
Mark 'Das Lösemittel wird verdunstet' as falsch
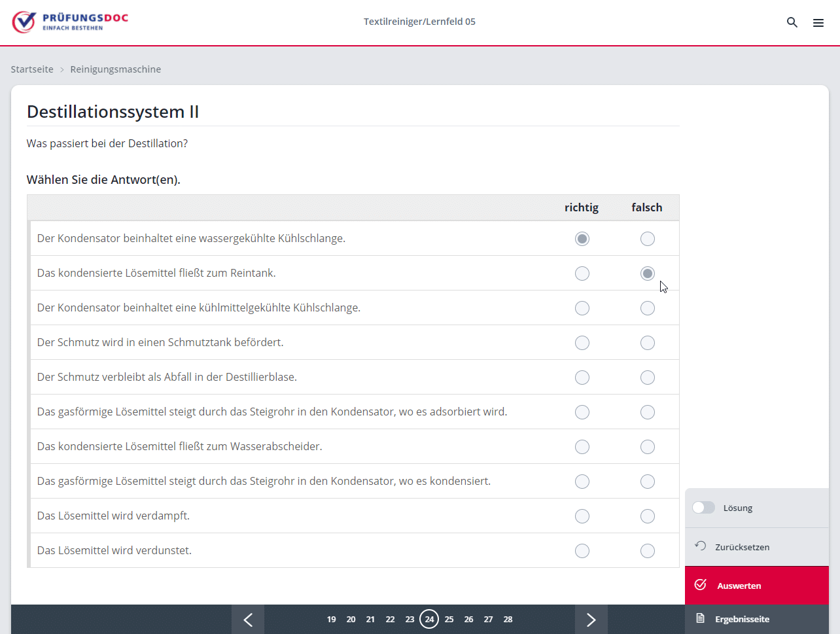pos(647,551)
